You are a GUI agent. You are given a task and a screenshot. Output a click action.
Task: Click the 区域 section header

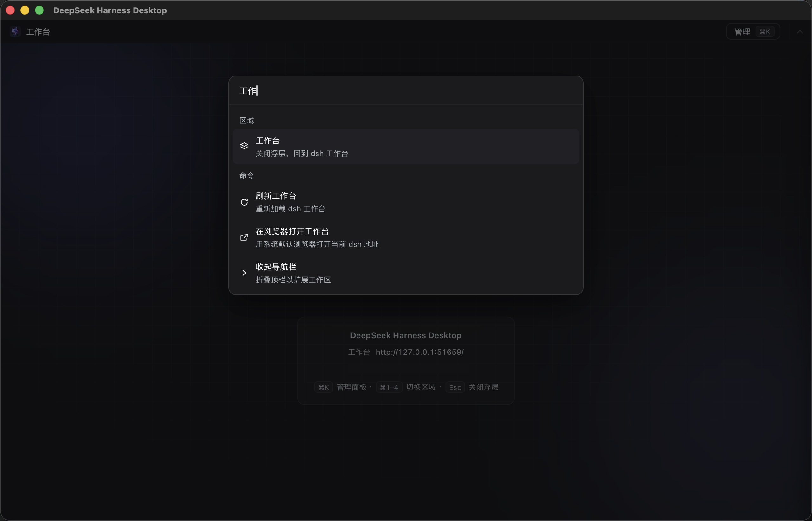coord(246,121)
